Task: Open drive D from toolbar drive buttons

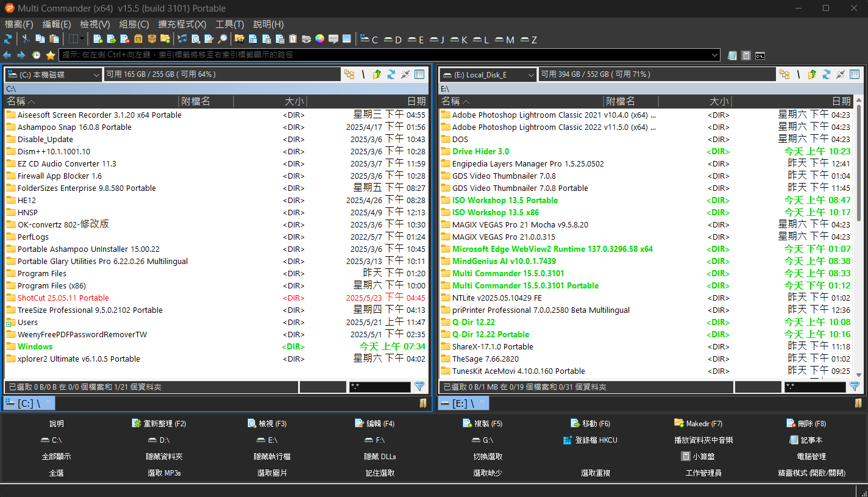Action: [393, 40]
